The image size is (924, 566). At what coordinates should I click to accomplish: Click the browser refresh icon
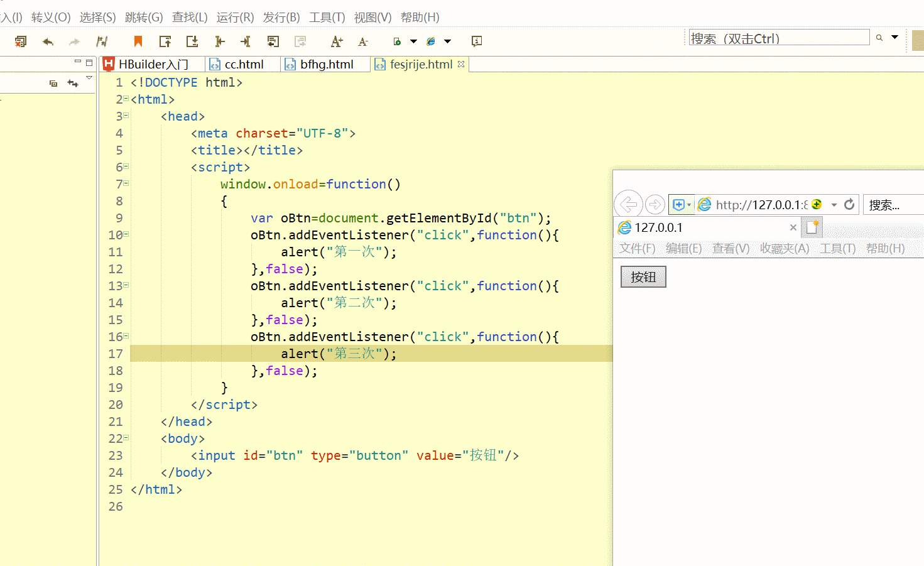pyautogui.click(x=849, y=204)
